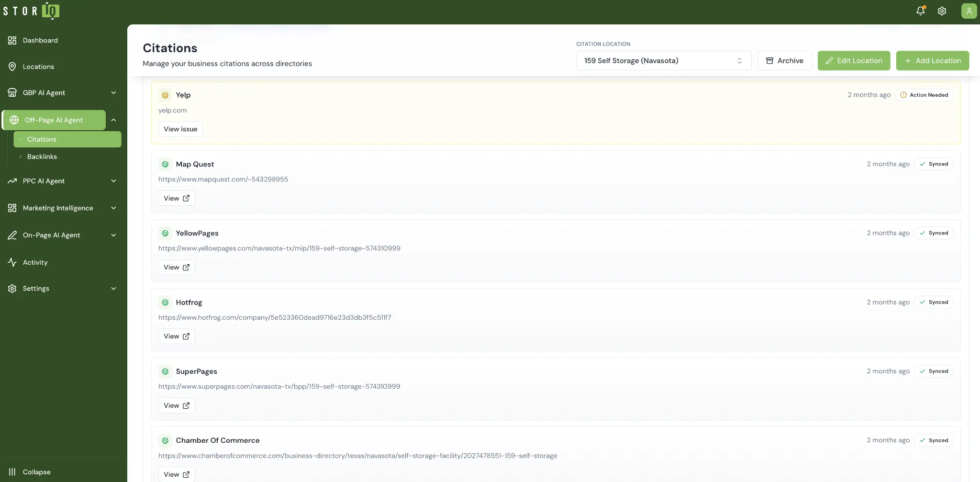Click the Activity pulse icon
The image size is (980, 482).
point(12,262)
